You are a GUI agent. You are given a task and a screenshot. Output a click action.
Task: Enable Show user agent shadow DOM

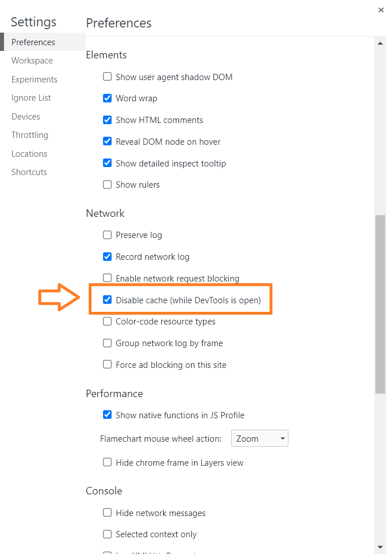(x=107, y=77)
